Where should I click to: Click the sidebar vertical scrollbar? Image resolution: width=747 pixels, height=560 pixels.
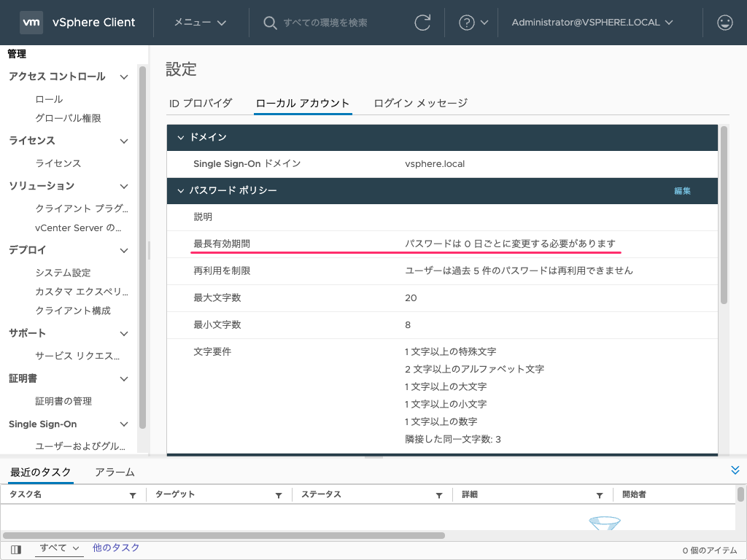click(142, 248)
